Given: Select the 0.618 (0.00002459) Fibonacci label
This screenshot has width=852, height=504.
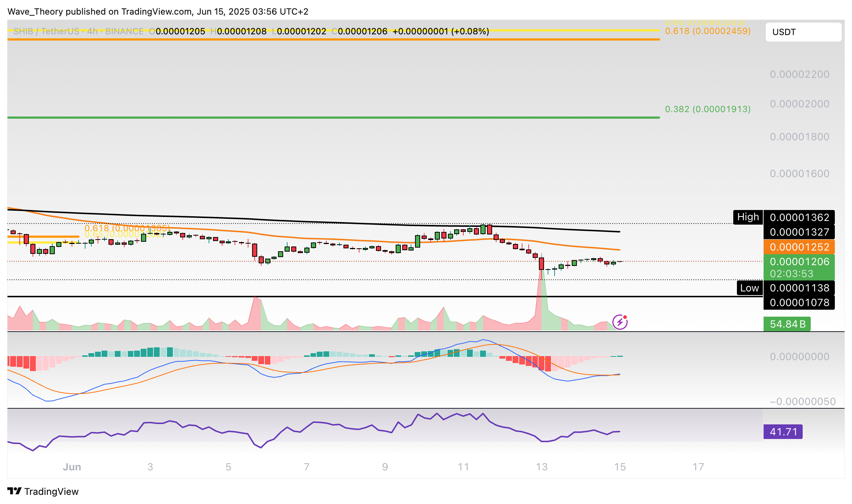Looking at the screenshot, I should (708, 31).
